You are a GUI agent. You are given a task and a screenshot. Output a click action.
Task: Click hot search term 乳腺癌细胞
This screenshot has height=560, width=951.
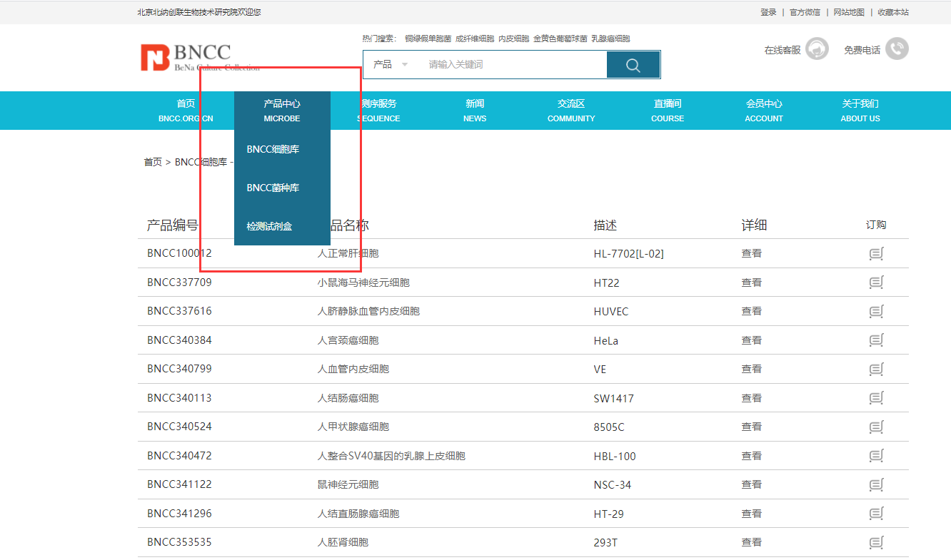610,39
